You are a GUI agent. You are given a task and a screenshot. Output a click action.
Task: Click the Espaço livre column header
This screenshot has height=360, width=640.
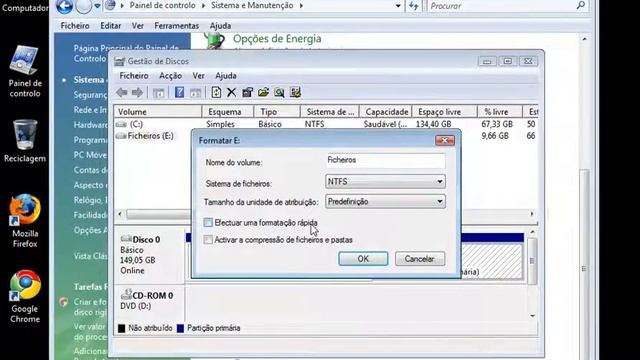click(444, 112)
